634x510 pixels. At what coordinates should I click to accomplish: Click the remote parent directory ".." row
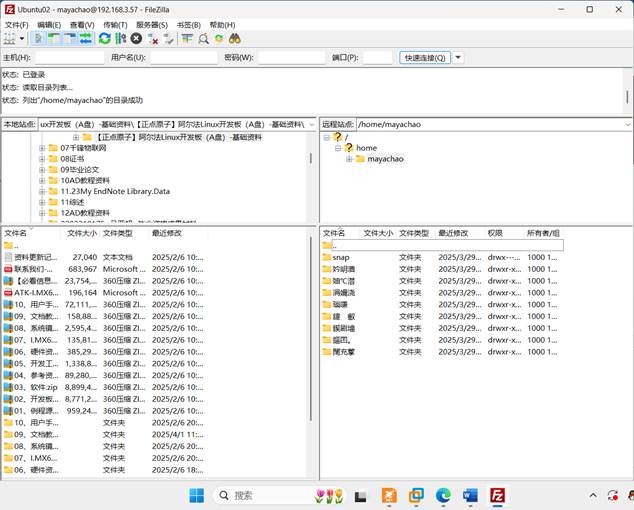click(x=443, y=245)
